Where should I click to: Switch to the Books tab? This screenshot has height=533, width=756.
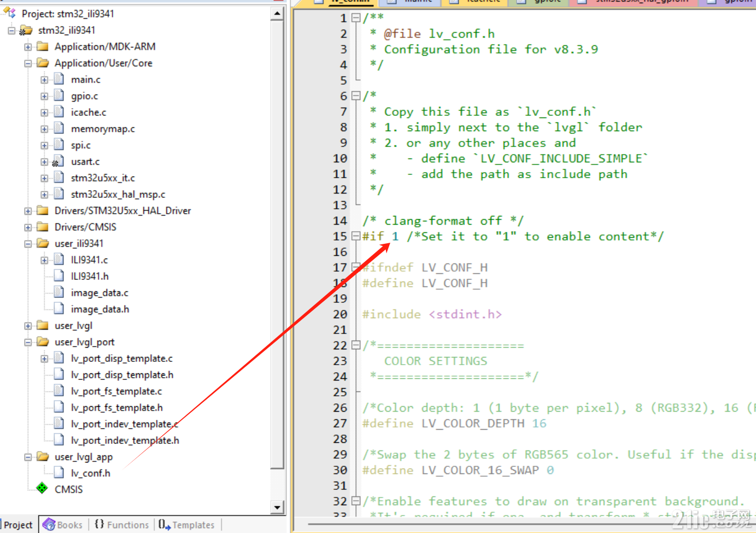63,525
